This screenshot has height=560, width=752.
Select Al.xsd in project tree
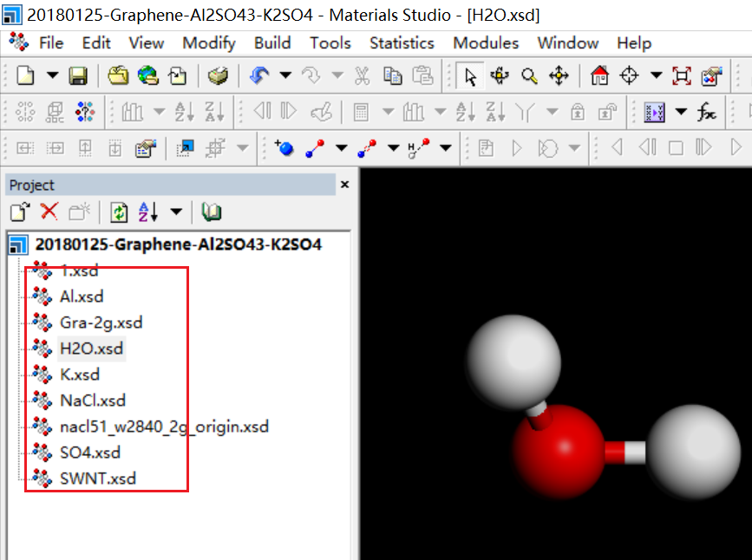click(x=82, y=296)
